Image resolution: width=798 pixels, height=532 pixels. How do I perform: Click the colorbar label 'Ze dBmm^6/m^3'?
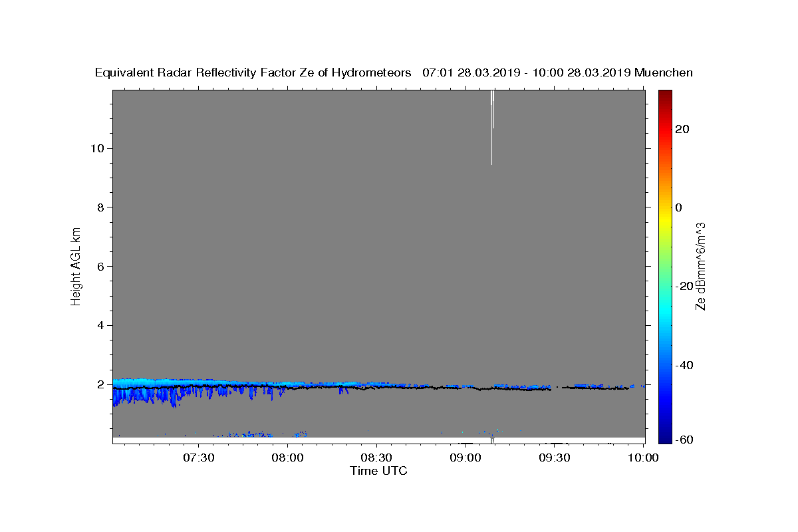tap(700, 266)
